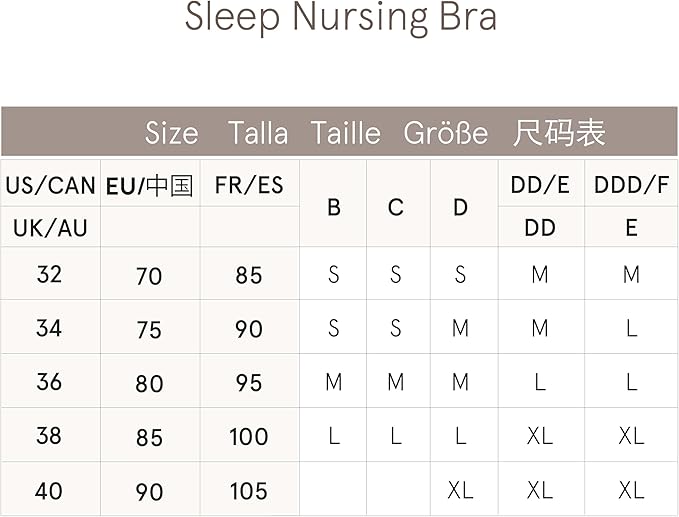Click EU size 75 cell
Viewport: 679px width, 517px height.
click(x=149, y=329)
